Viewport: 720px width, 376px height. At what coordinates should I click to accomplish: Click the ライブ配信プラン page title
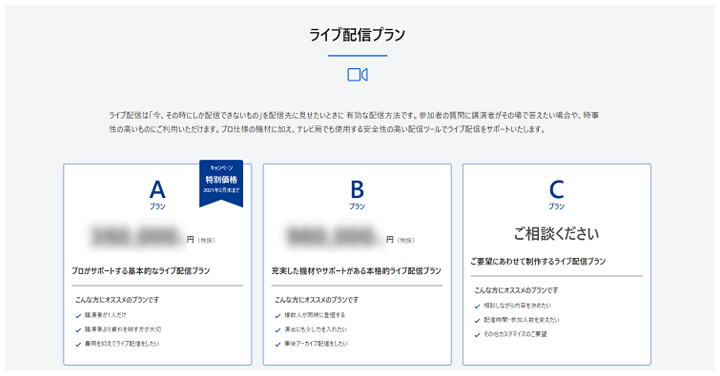point(357,35)
